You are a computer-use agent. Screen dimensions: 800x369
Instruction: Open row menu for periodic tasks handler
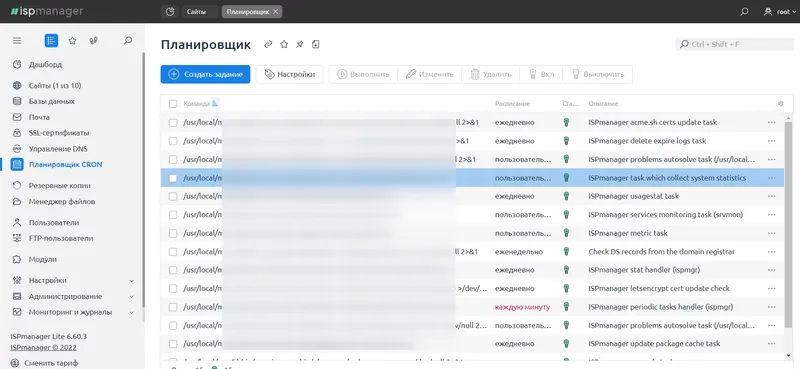pos(771,307)
